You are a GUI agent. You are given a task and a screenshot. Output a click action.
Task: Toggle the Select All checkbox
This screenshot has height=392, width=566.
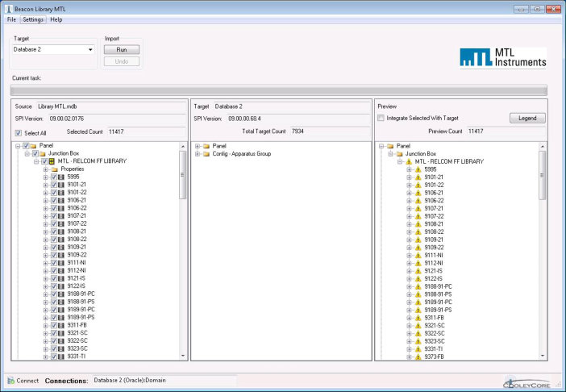point(19,133)
